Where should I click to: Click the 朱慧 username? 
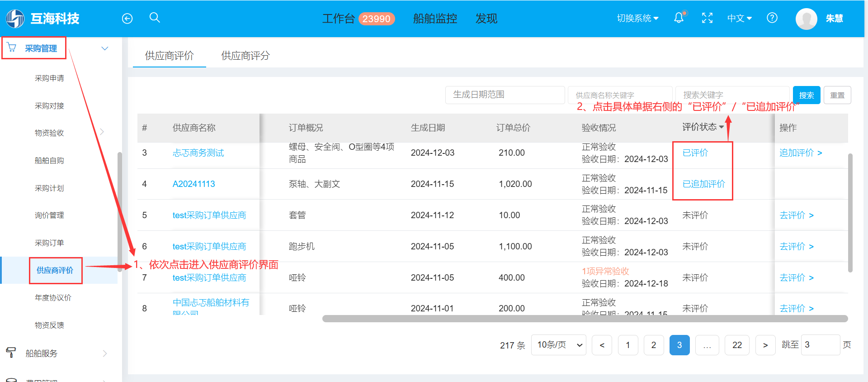(x=834, y=19)
